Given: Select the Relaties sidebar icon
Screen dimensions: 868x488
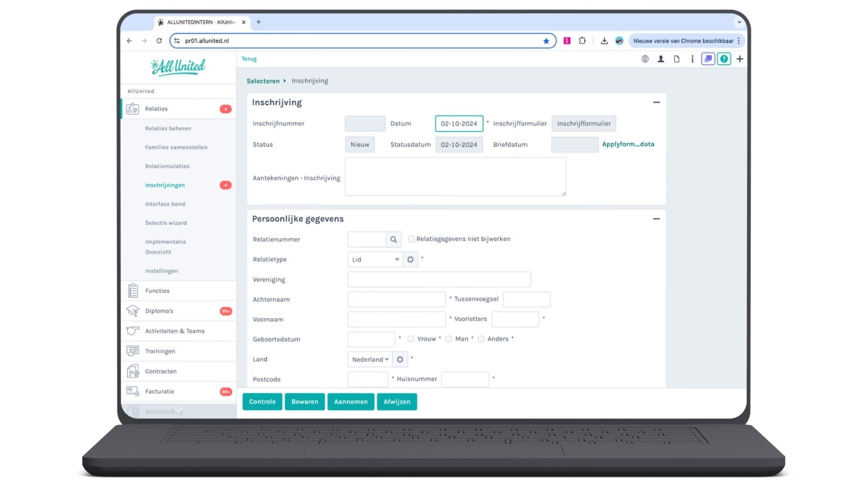Looking at the screenshot, I should click(x=133, y=108).
